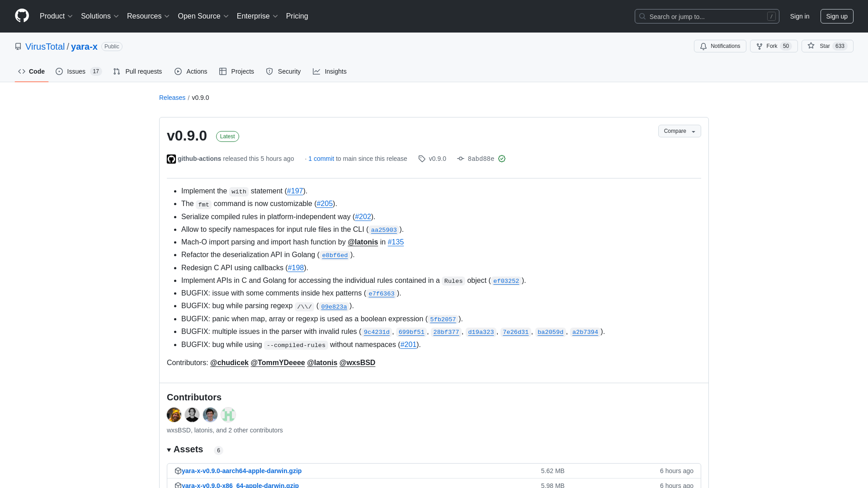The width and height of the screenshot is (868, 488).
Task: Click the search magnifier icon
Action: (642, 16)
